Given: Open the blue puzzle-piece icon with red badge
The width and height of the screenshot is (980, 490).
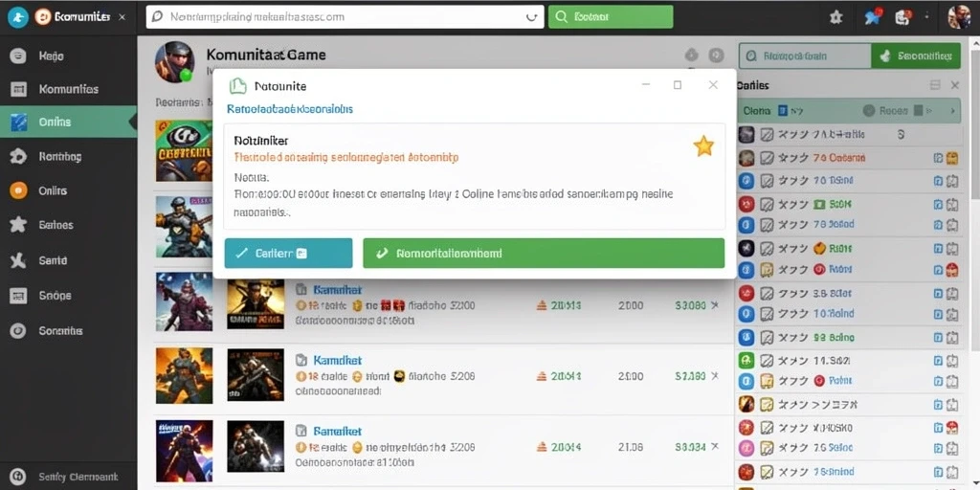Looking at the screenshot, I should coord(872,17).
